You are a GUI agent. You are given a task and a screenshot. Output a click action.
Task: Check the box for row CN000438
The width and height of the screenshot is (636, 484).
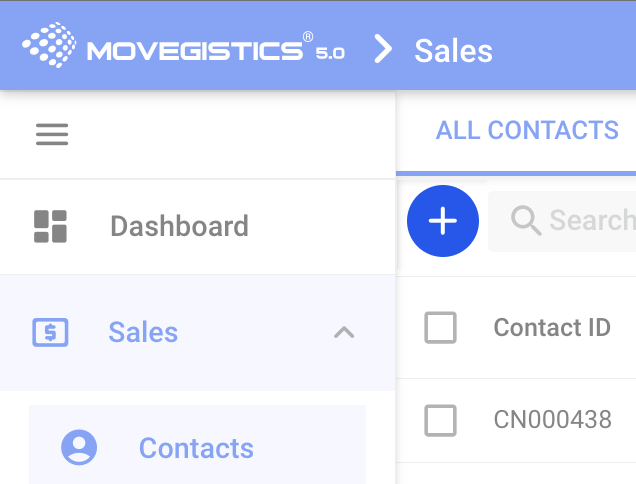441,420
